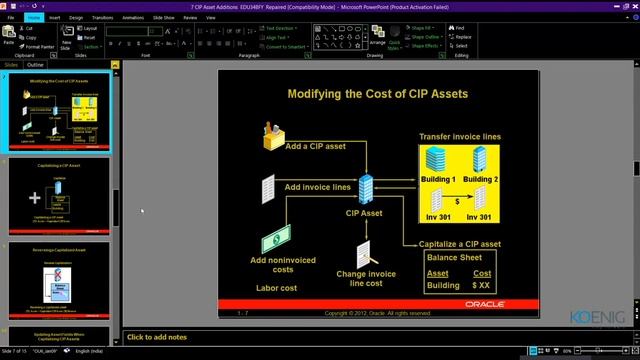The image size is (640, 360).
Task: Switch to the Slide Show ribbon tab
Action: pyautogui.click(x=163, y=18)
